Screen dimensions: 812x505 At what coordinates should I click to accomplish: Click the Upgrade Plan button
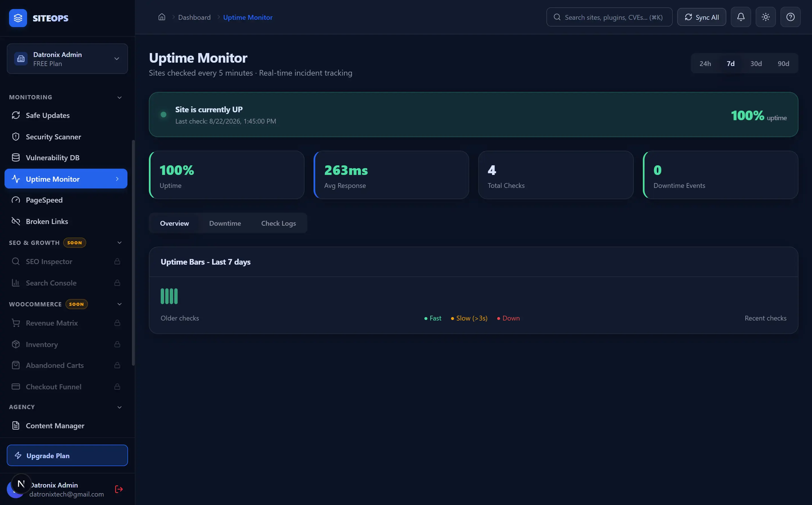point(67,456)
